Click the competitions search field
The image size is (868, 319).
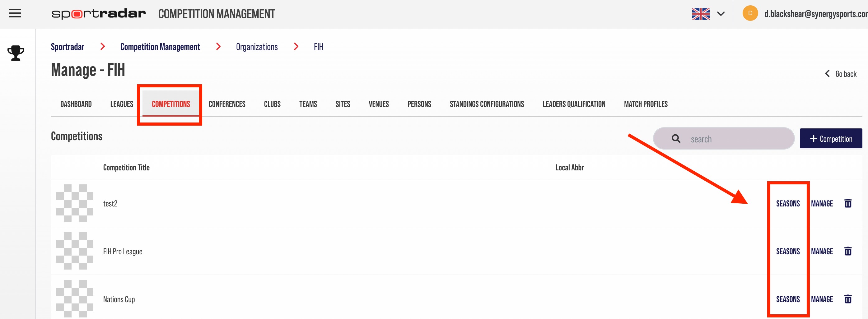pyautogui.click(x=724, y=138)
